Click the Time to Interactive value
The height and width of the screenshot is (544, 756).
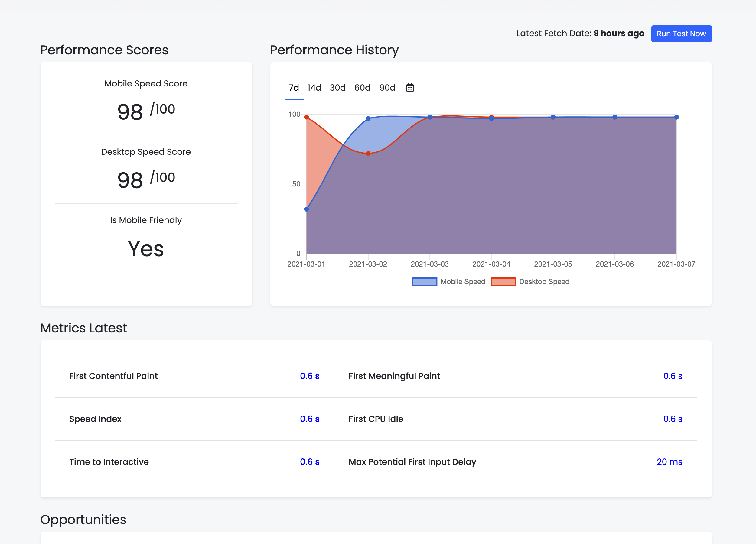tap(309, 462)
